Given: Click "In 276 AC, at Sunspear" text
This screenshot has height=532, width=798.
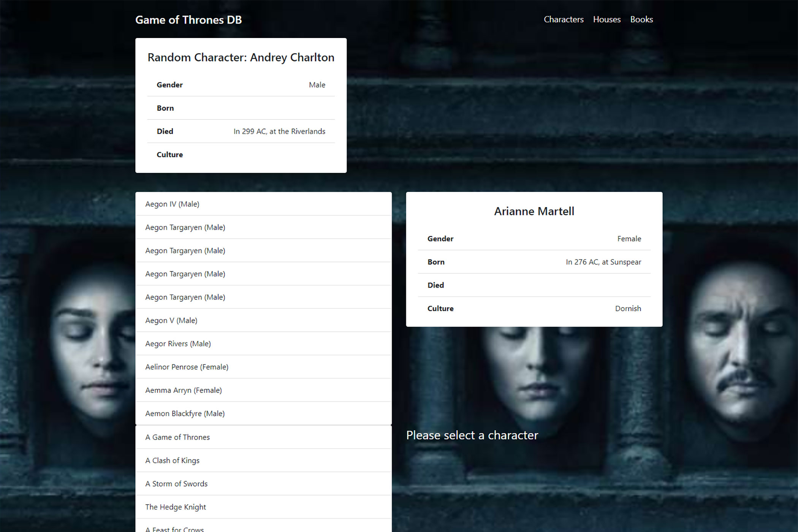Looking at the screenshot, I should pos(603,262).
